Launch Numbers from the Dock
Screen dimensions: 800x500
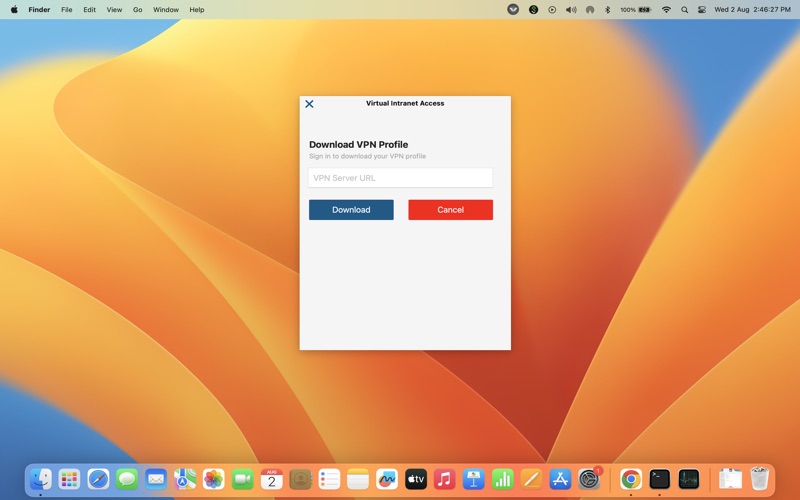coord(503,479)
